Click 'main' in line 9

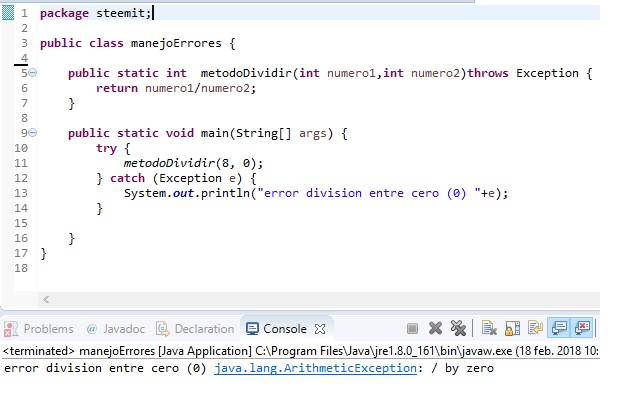tap(214, 133)
